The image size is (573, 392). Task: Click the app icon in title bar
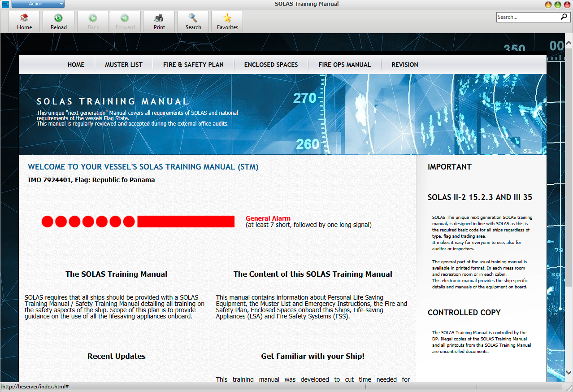coord(5,4)
